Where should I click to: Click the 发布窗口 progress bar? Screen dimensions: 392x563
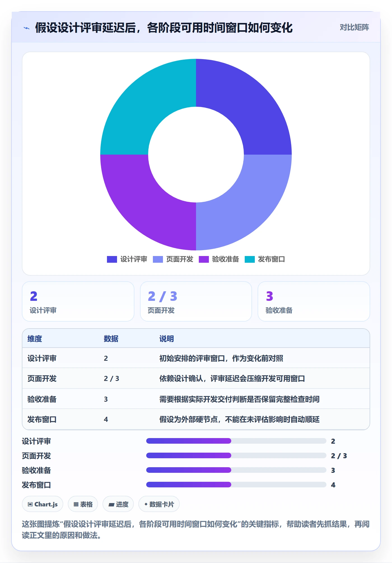[236, 485]
